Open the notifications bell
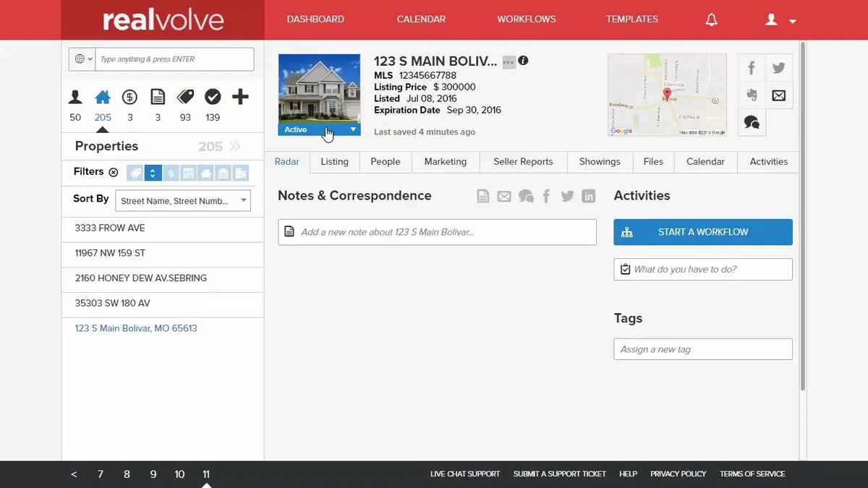 pos(712,20)
